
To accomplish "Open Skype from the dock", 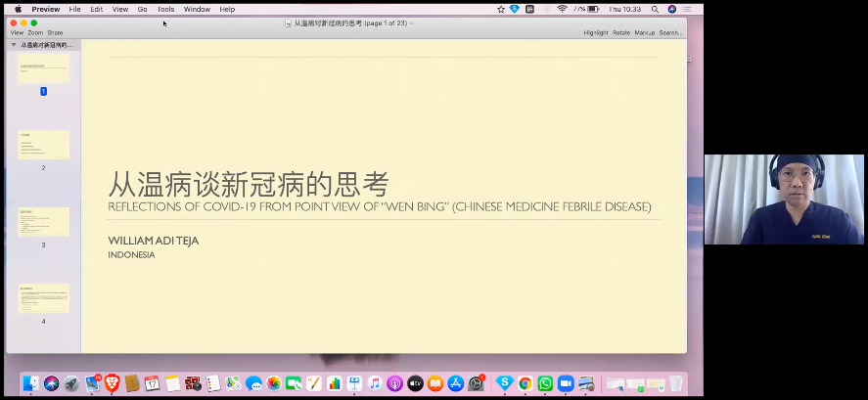I will 504,383.
